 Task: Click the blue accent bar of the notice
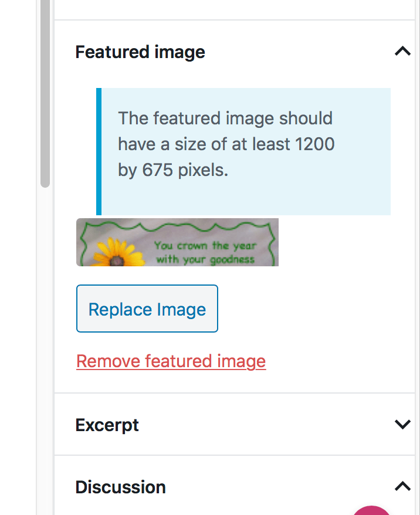[x=99, y=151]
